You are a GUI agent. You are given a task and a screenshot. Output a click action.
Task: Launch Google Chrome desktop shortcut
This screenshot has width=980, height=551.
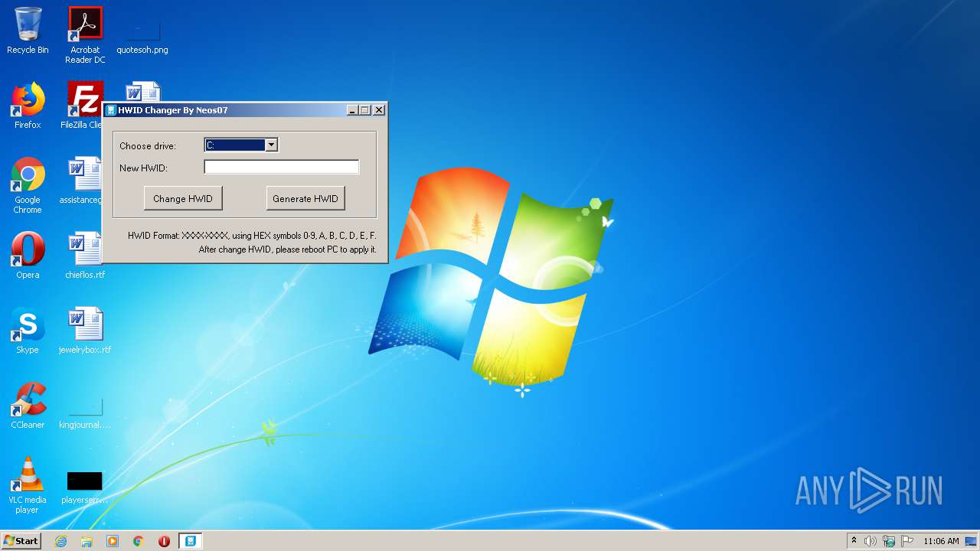pos(28,185)
